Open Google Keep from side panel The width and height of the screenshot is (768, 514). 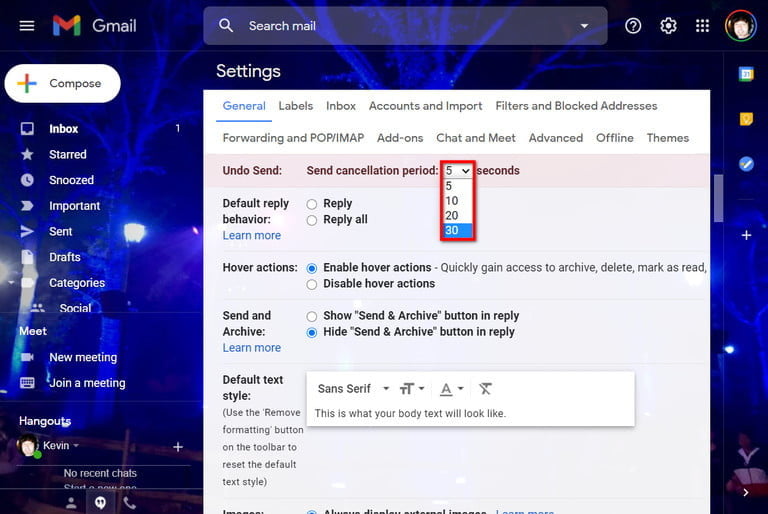tap(746, 119)
